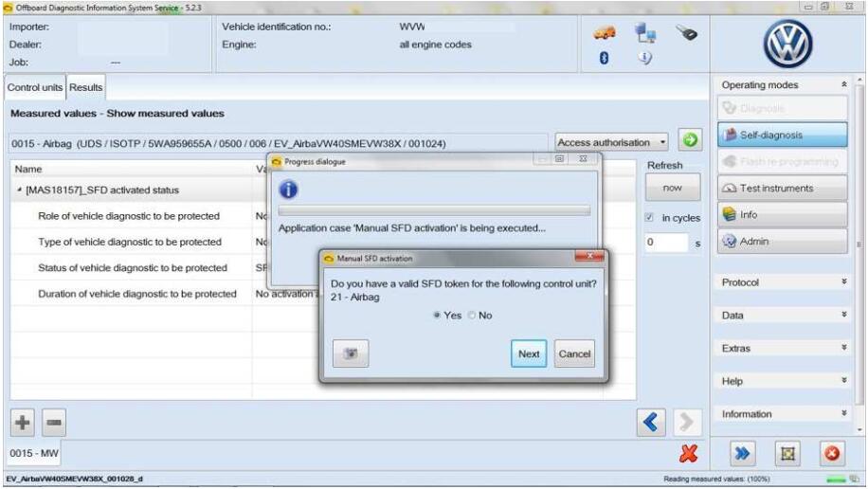
Task: Click the refresh cycle seconds input field
Action: click(x=666, y=242)
